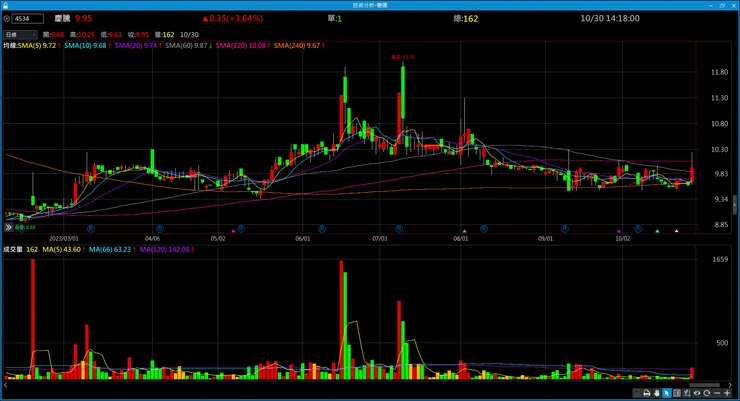Click the timestamp 10/30 14:18:00

[x=610, y=18]
